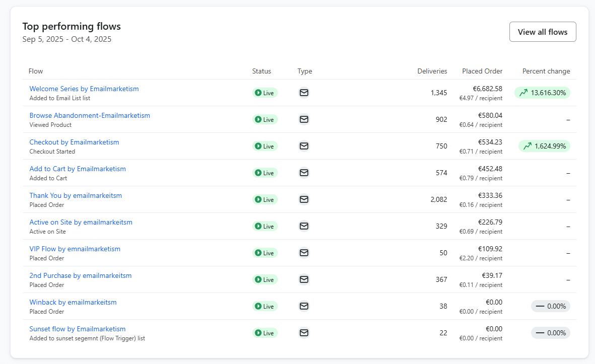Open 2nd Purchase by emailmarkeitsm flow
This screenshot has height=364, width=595.
[x=81, y=275]
